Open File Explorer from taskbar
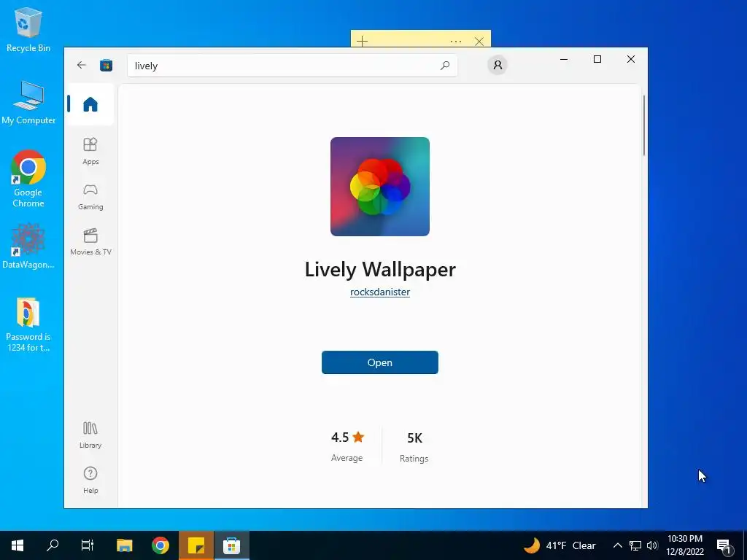Viewport: 747px width, 560px height. 124,545
